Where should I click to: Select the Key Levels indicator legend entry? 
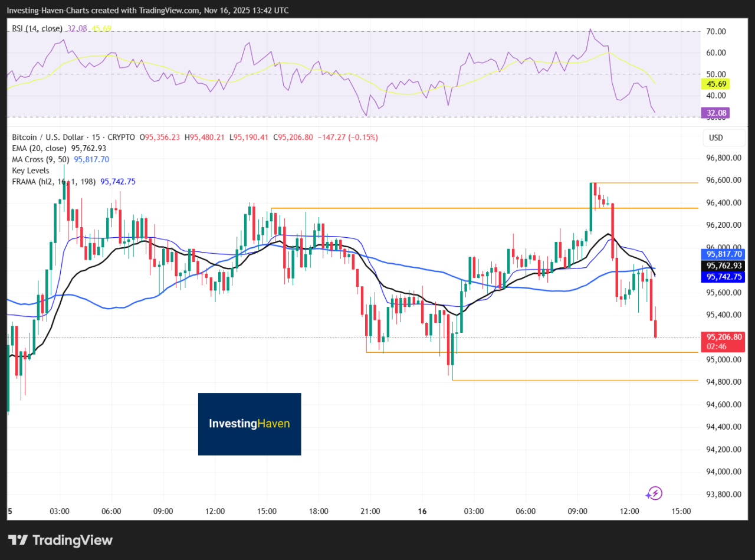coord(31,170)
